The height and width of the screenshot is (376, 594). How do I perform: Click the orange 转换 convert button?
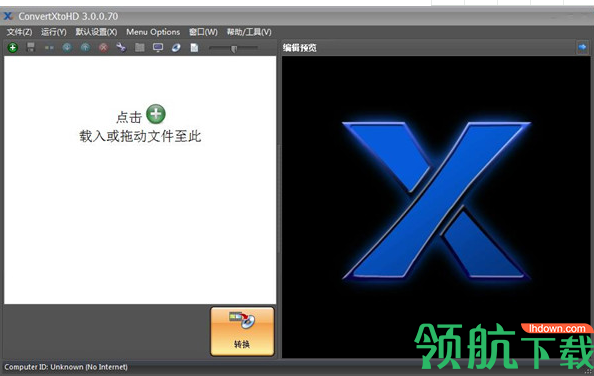242,331
